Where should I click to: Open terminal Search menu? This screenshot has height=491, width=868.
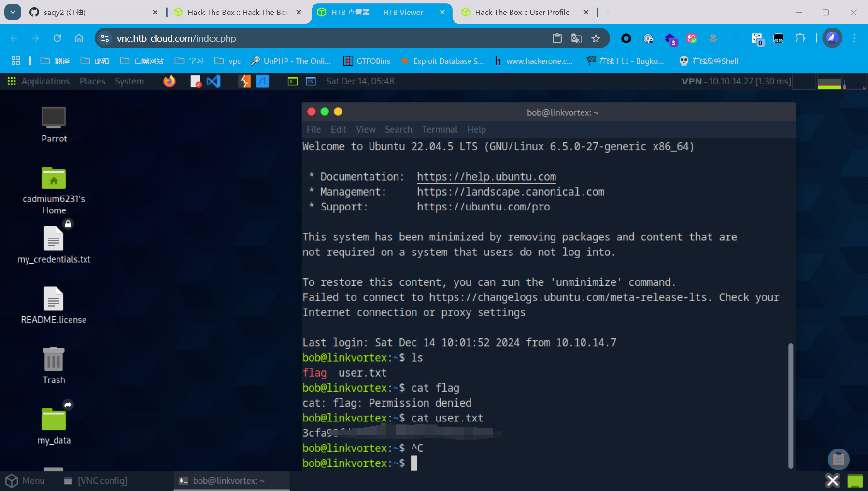pos(398,129)
